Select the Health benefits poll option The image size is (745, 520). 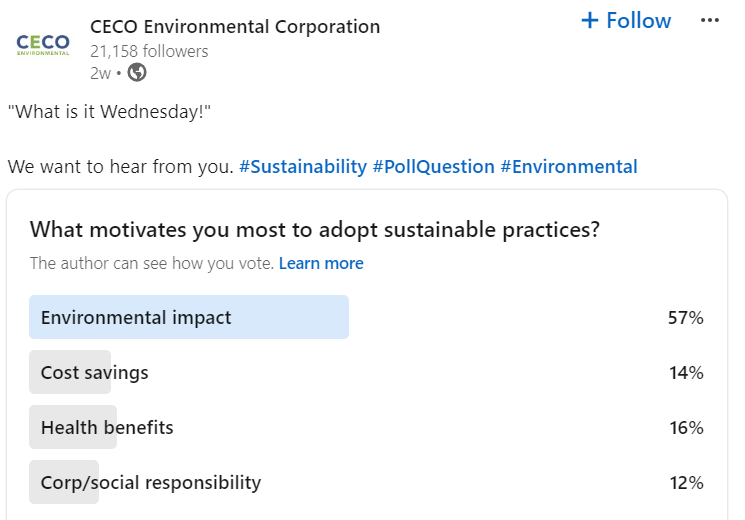(x=107, y=428)
